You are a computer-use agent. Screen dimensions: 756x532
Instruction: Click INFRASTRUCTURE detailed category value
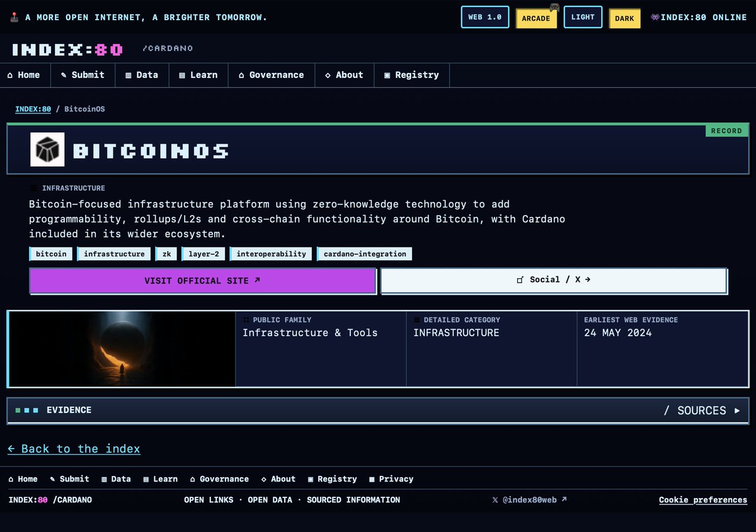[x=456, y=332]
